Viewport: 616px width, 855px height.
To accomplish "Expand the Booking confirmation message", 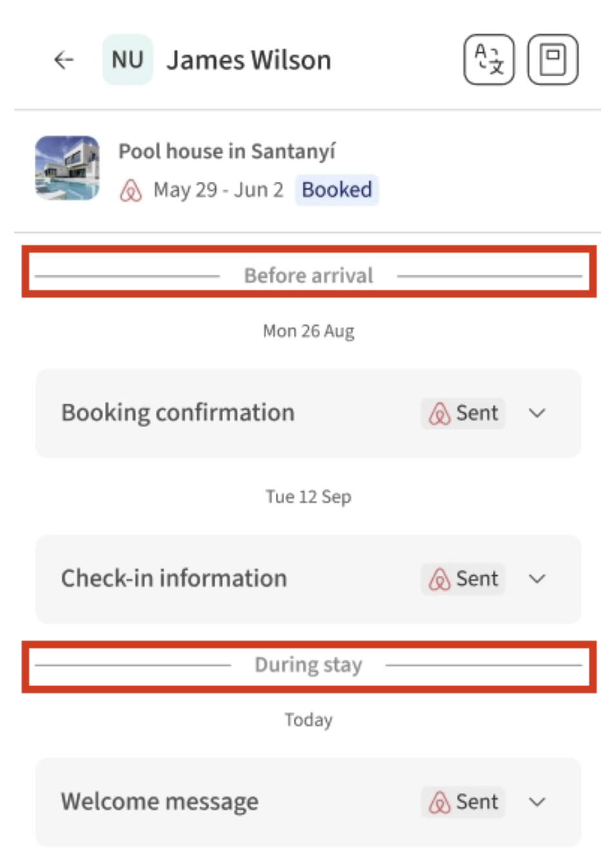I will tap(537, 413).
